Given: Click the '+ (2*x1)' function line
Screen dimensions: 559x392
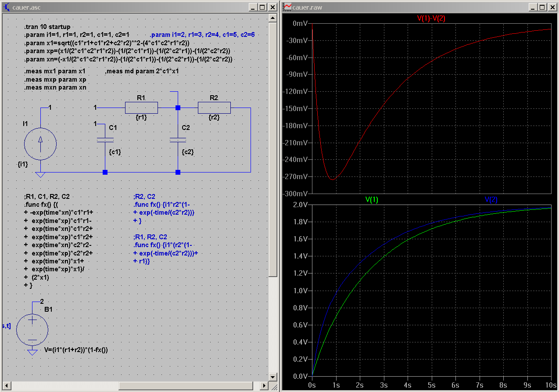Looking at the screenshot, I should 37,277.
